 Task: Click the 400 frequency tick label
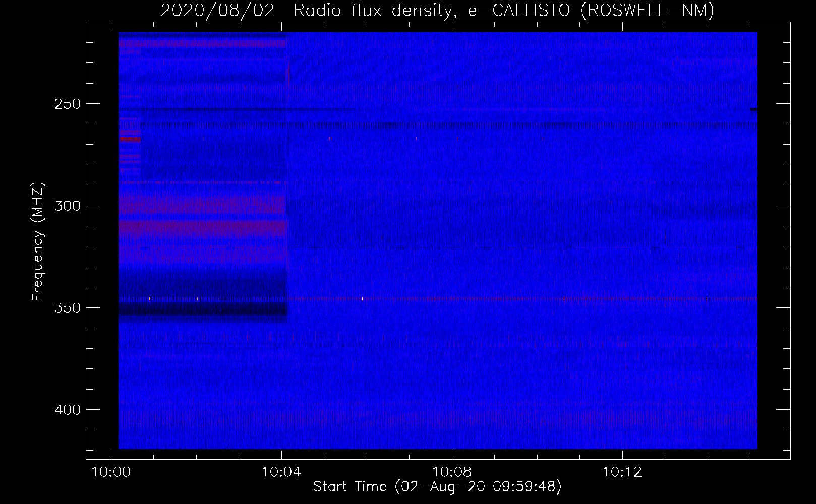(68, 410)
